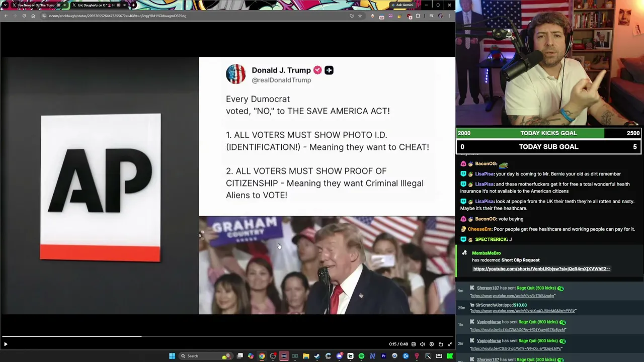Screen dimensions: 644x362
Task: Open the Chrome profile avatar
Action: 440,16
